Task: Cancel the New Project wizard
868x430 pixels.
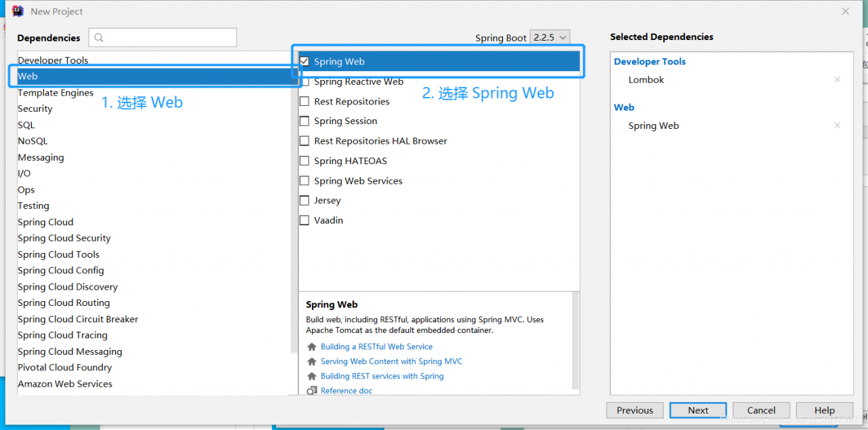Action: pos(762,410)
